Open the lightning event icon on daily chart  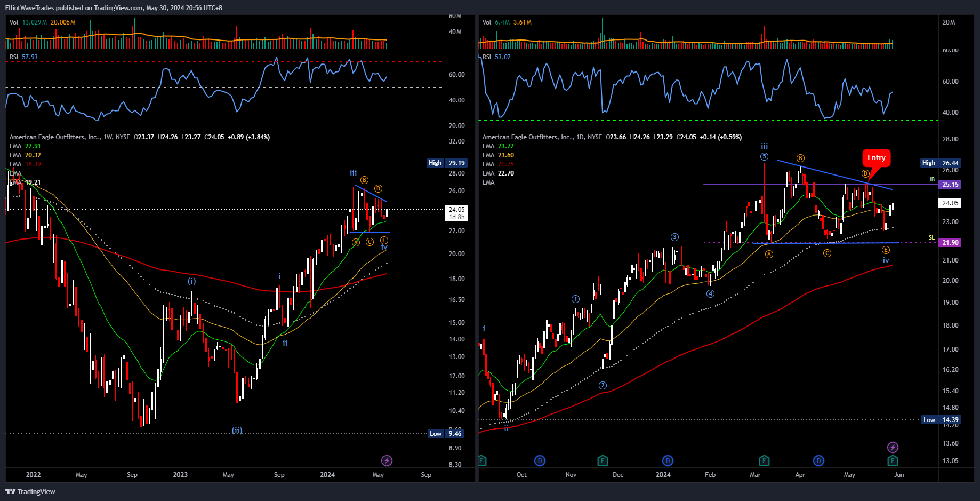point(893,447)
